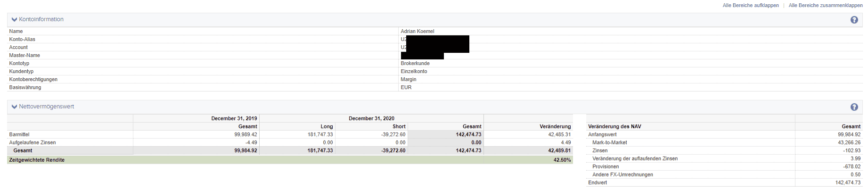Click the Nettovermögenswert header title
868x191 pixels.
click(x=46, y=107)
